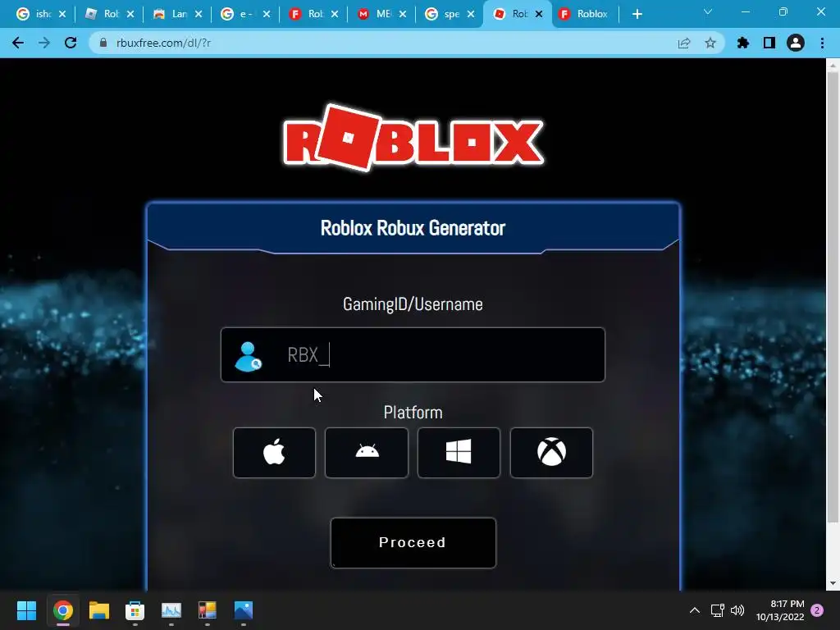The width and height of the screenshot is (840, 630).
Task: Close the 'Lan' tab
Action: (x=199, y=15)
